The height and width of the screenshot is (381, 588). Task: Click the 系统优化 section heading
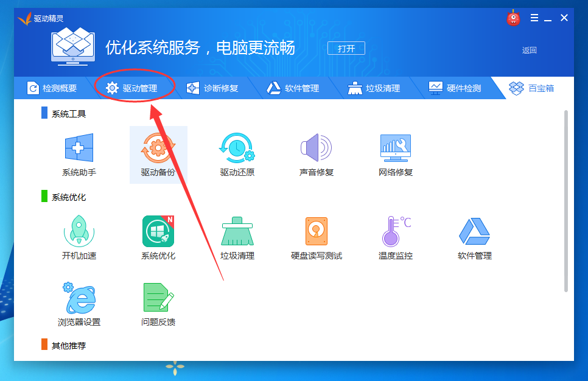coord(69,197)
